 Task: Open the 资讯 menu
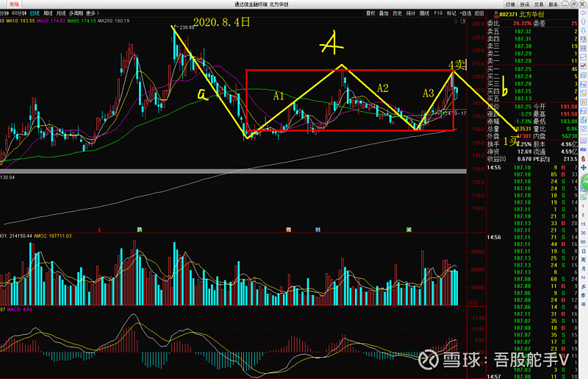(x=525, y=4)
